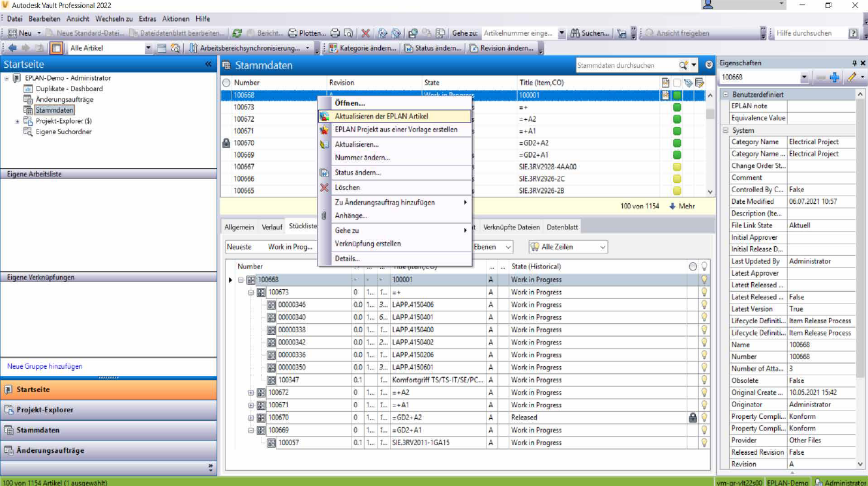Click yellow status square of row 100667

(677, 167)
